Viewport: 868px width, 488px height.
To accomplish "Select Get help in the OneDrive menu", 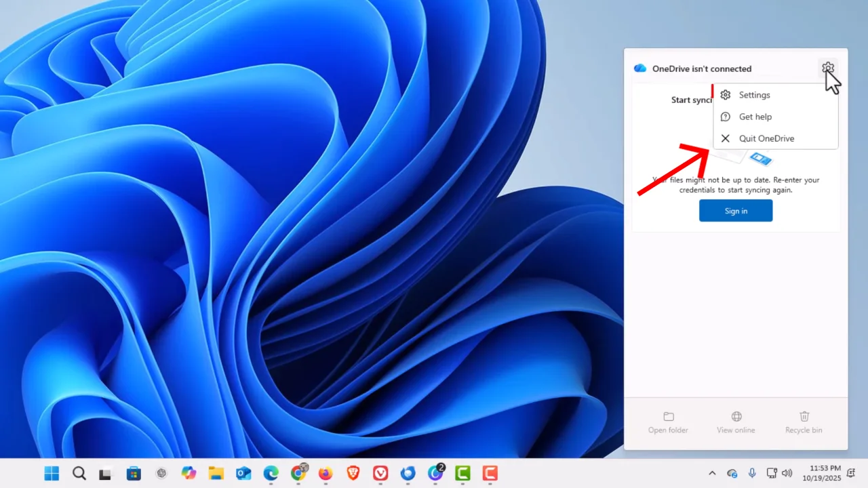I will pyautogui.click(x=755, y=117).
